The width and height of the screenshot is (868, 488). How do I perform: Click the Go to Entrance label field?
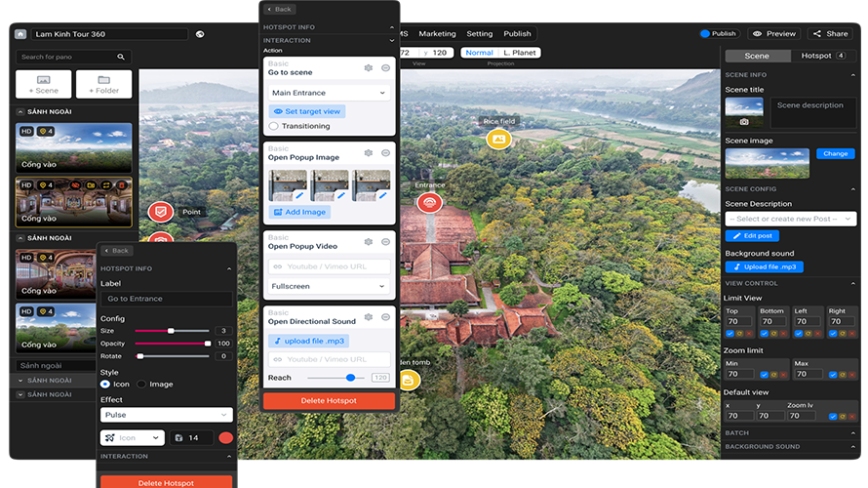click(166, 299)
